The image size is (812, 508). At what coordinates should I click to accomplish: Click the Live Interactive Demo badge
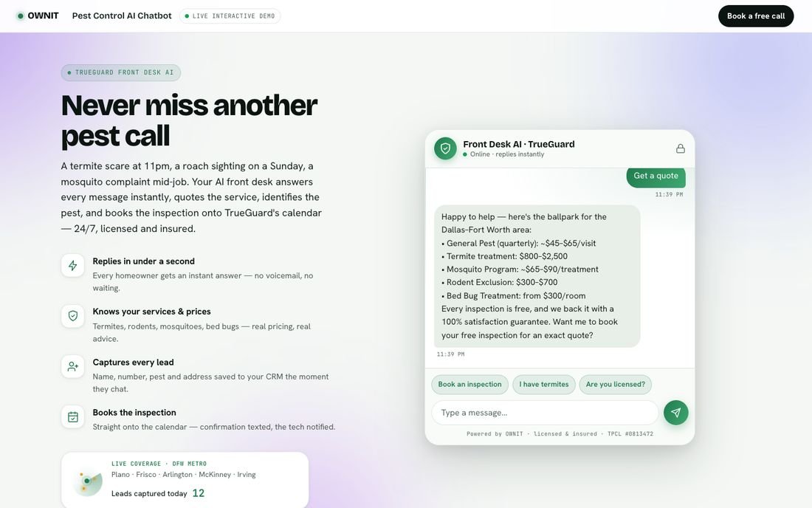coord(230,16)
